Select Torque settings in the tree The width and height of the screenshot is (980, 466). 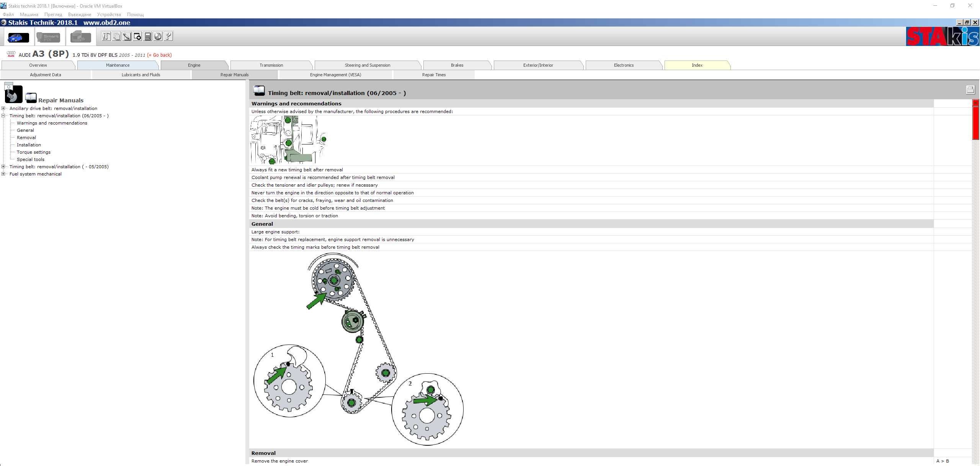pyautogui.click(x=33, y=152)
